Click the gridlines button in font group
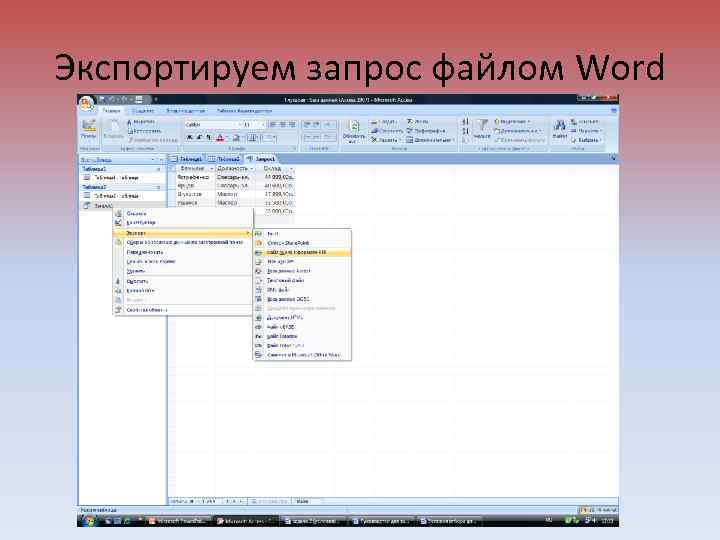 pyautogui.click(x=253, y=137)
